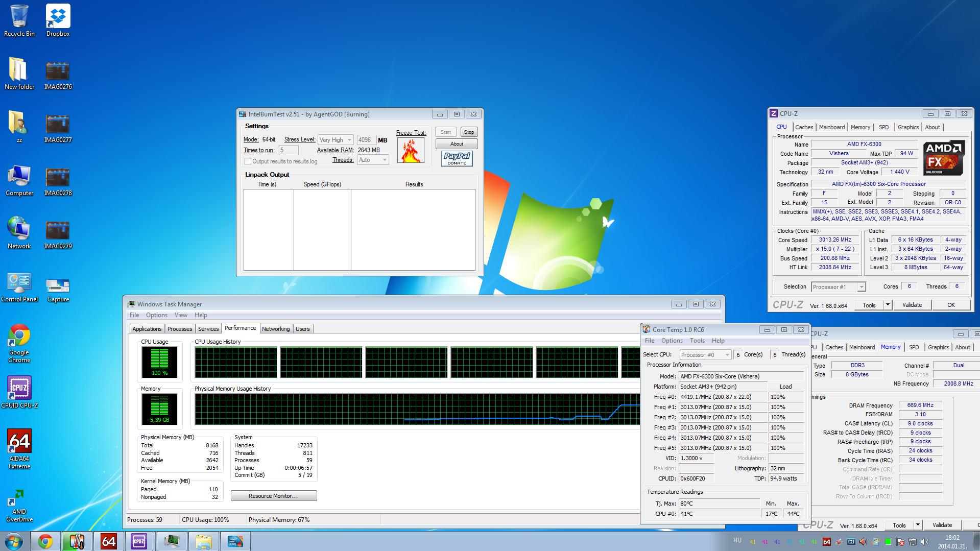Click the DRAM Frequency 669.6 MHz value

(920, 405)
